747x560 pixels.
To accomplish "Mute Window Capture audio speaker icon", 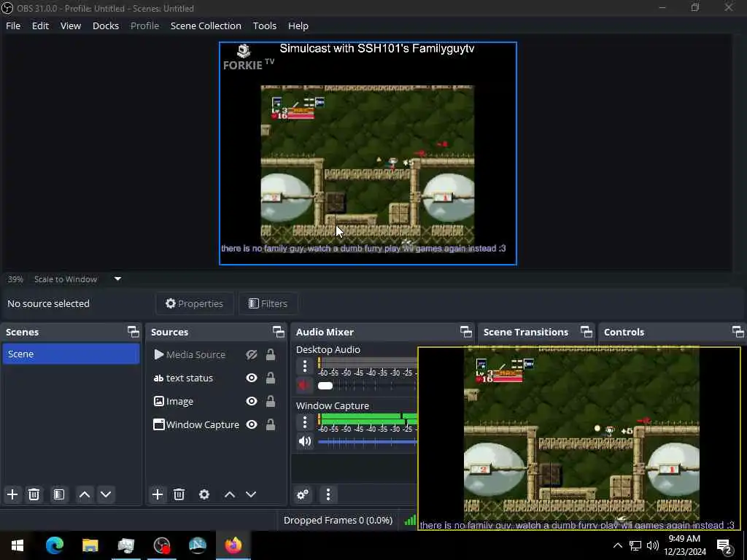I will pos(305,441).
